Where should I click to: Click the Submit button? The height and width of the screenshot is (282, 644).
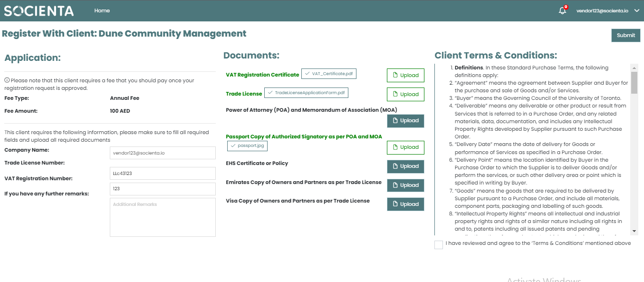625,35
